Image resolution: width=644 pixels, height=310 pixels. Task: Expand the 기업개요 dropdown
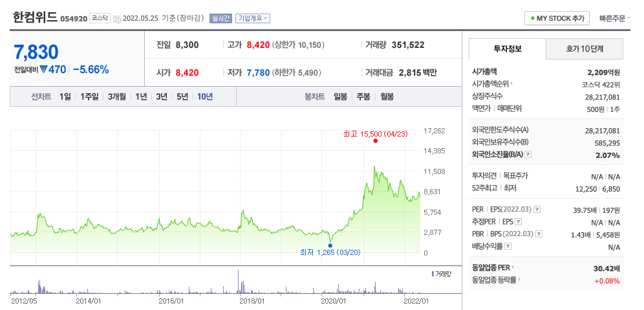253,19
